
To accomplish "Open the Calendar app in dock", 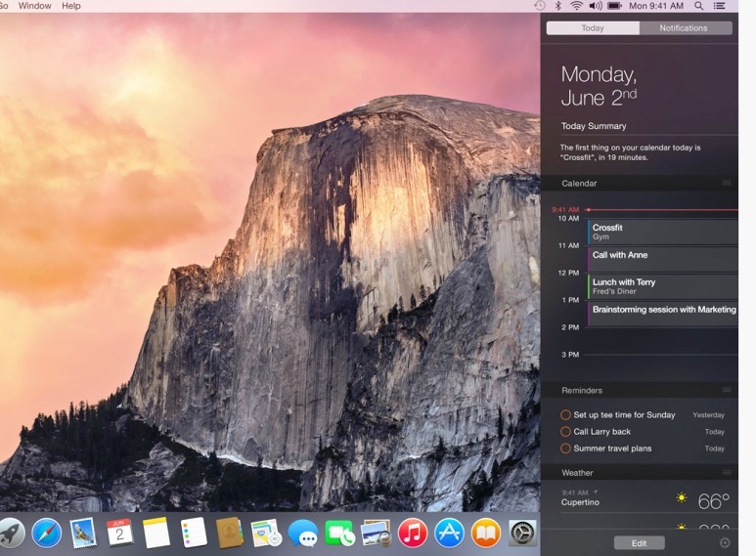I will 119,533.
